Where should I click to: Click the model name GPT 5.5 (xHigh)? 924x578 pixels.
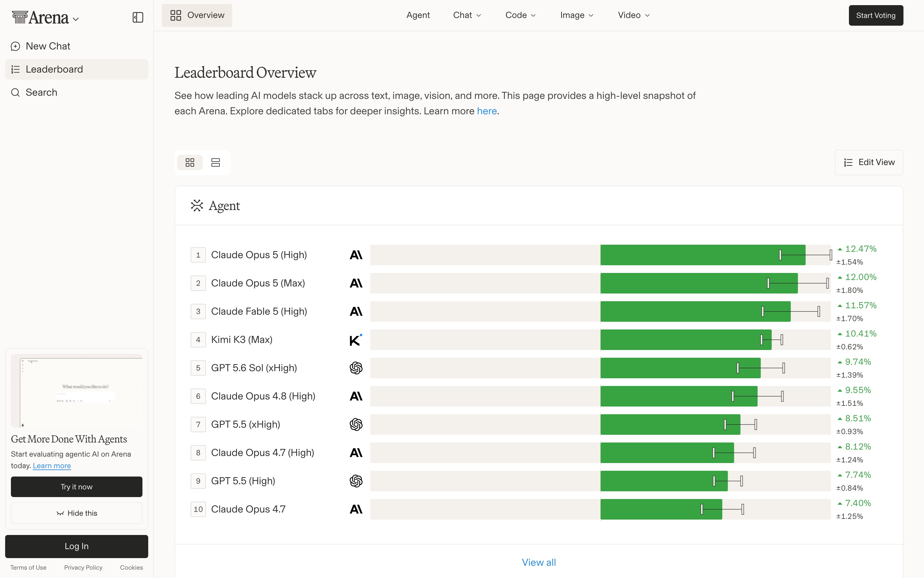coord(245,425)
